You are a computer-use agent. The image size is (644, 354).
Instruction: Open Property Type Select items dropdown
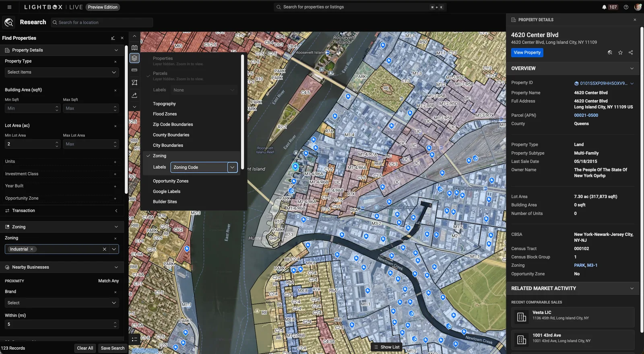[62, 72]
